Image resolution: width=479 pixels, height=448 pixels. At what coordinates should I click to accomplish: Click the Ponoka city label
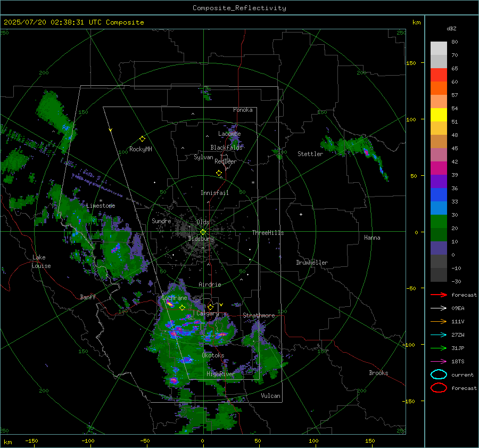(x=243, y=110)
